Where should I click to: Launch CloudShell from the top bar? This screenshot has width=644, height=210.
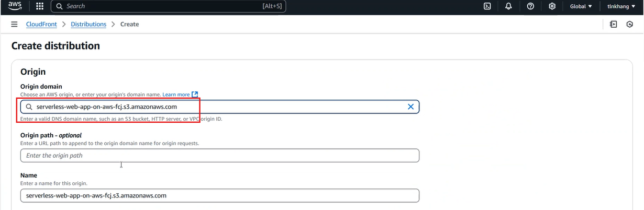pyautogui.click(x=487, y=6)
